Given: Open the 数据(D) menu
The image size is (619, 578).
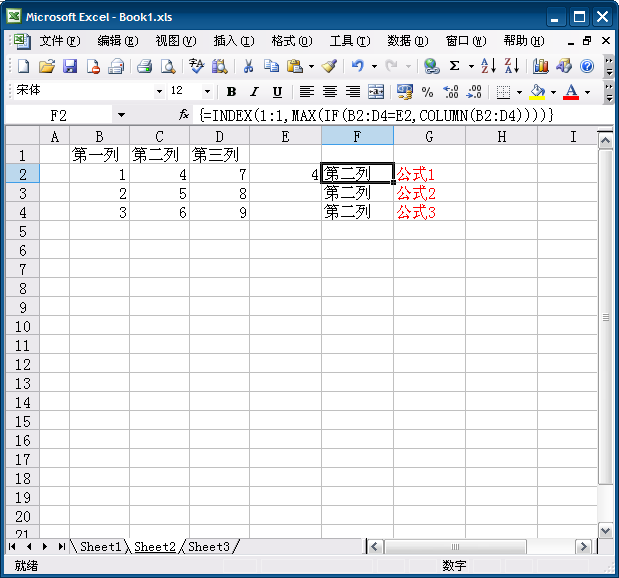Looking at the screenshot, I should tap(407, 41).
